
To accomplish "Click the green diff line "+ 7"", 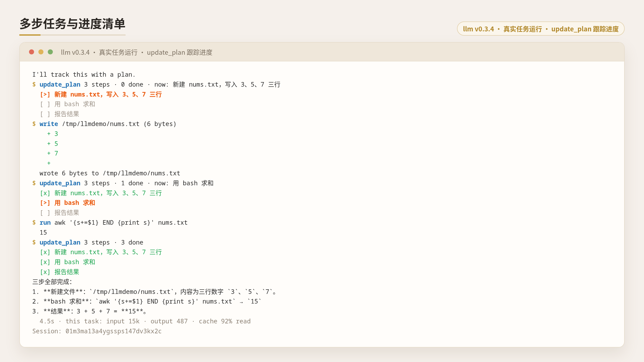I will point(53,153).
